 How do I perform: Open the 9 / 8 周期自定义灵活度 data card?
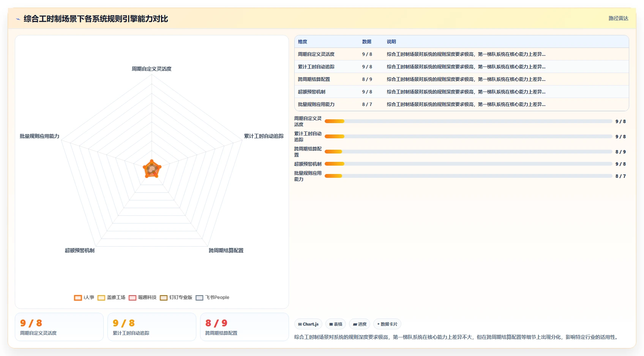coord(59,327)
